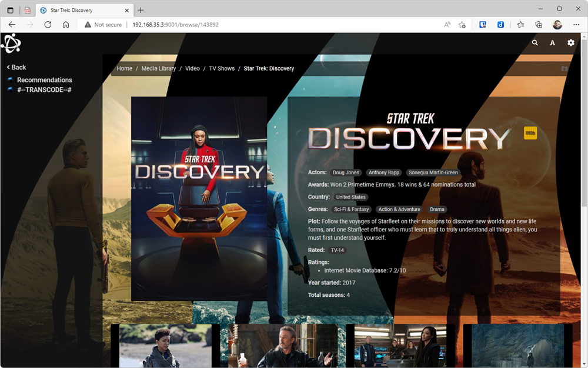Go back using the '< Back' link
Image resolution: width=588 pixels, height=368 pixels.
pos(16,67)
